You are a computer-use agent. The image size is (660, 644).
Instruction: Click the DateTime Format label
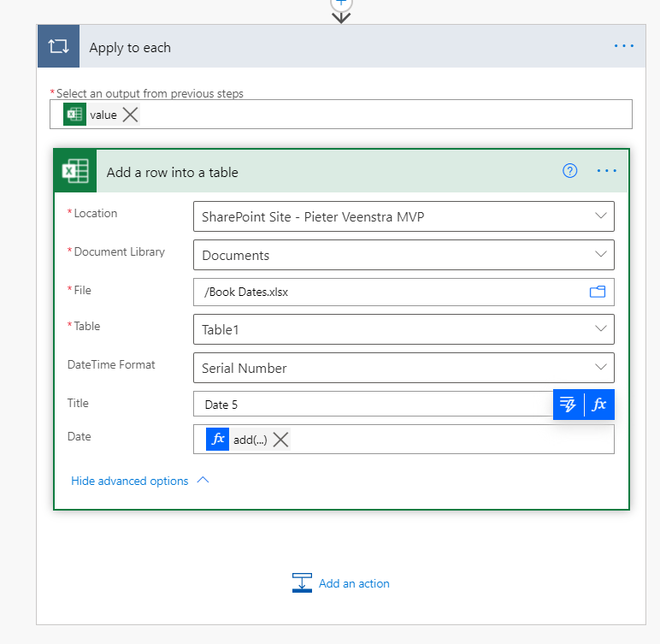(x=111, y=364)
